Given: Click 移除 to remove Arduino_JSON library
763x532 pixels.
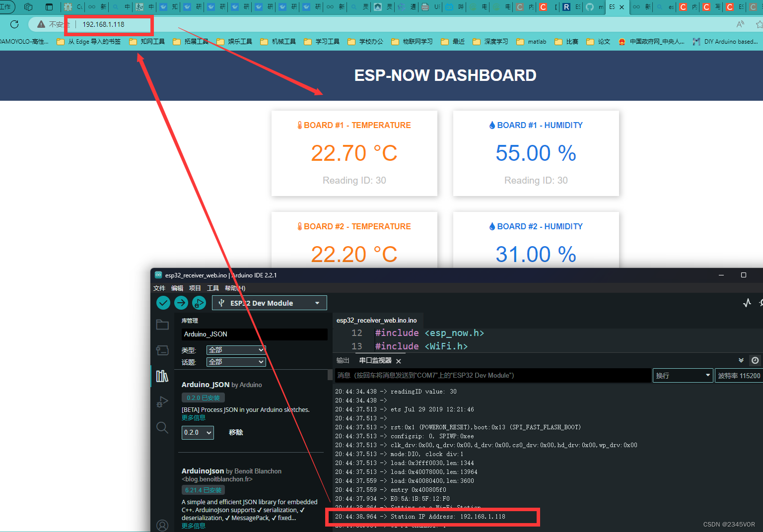Looking at the screenshot, I should click(x=236, y=433).
